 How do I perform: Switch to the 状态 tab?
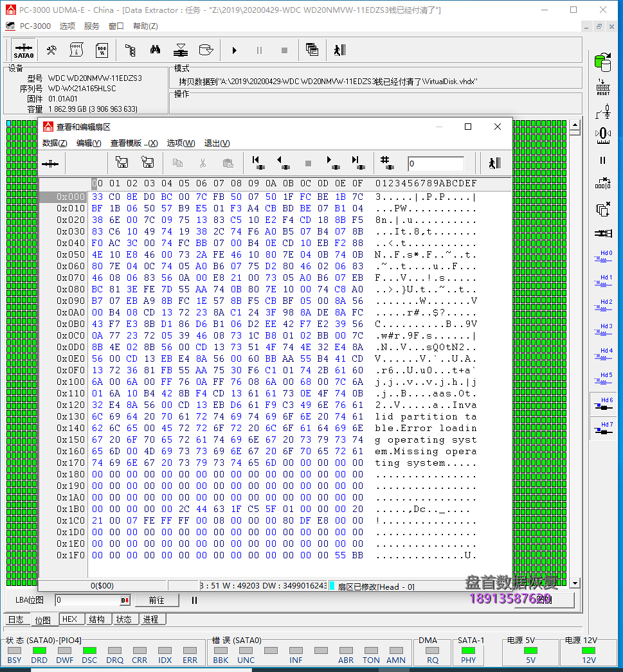(124, 619)
